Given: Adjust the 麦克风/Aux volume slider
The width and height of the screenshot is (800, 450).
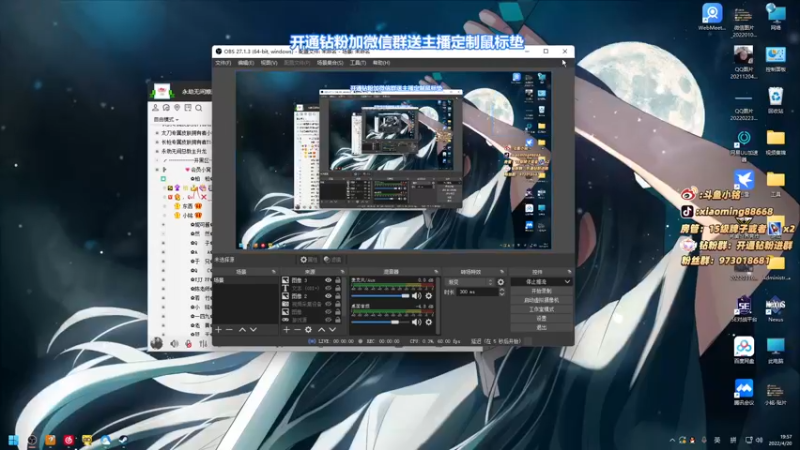Looking at the screenshot, I should point(380,296).
